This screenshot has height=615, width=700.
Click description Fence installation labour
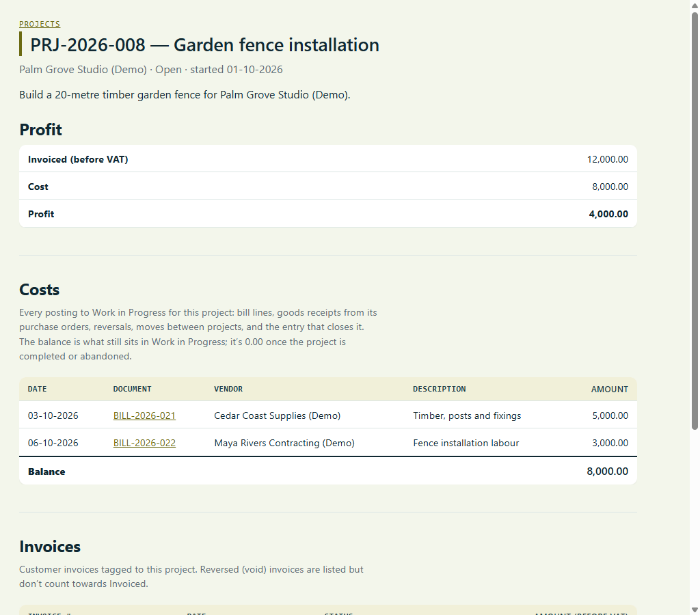point(466,443)
